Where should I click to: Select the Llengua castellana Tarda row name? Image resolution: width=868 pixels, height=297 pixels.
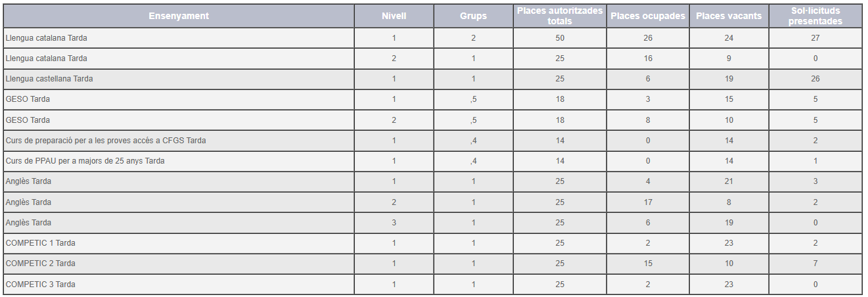(x=49, y=79)
